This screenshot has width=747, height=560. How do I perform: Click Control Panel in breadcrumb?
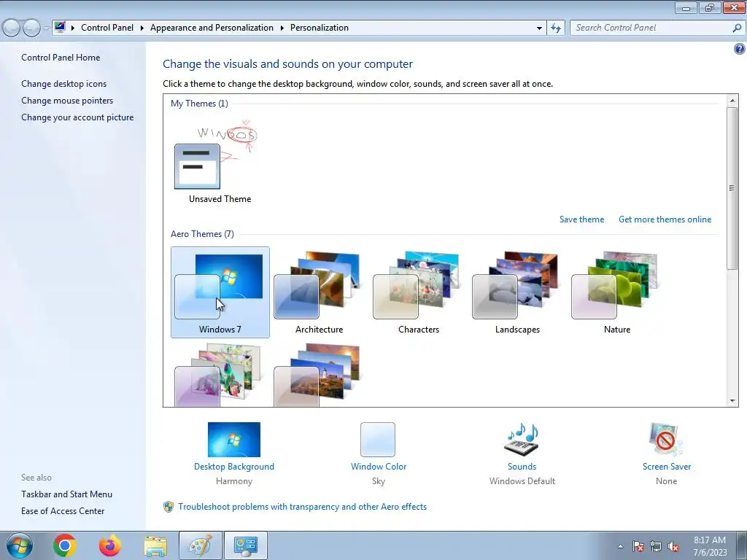(107, 28)
